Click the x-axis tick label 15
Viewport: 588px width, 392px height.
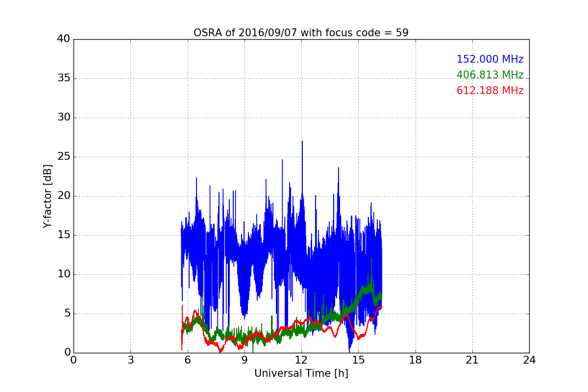358,360
